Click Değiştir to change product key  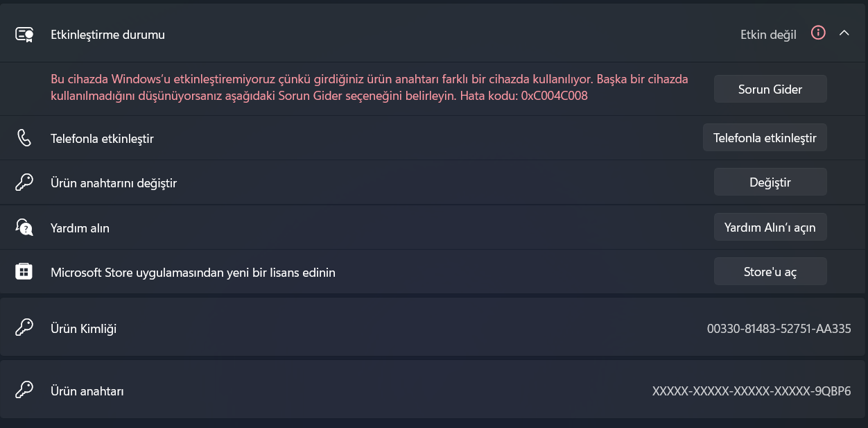click(x=770, y=182)
